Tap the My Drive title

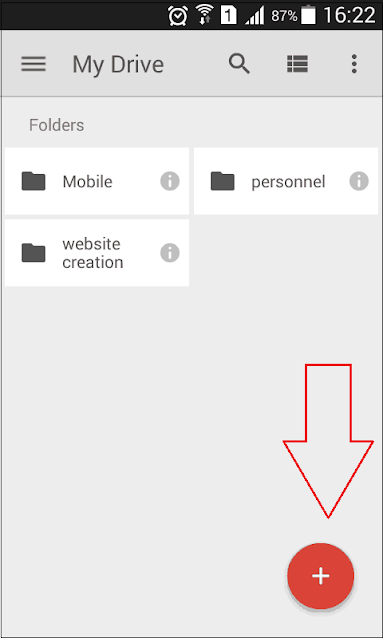pyautogui.click(x=118, y=65)
